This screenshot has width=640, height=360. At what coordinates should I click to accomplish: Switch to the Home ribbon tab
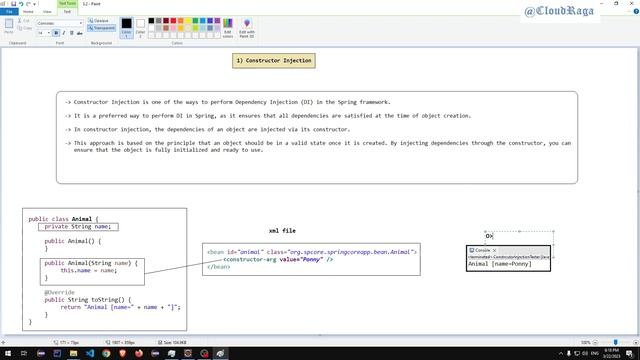pos(28,11)
